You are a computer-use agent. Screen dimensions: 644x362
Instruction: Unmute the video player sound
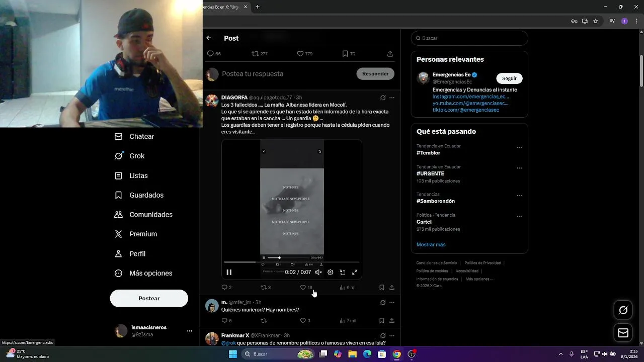(318, 272)
